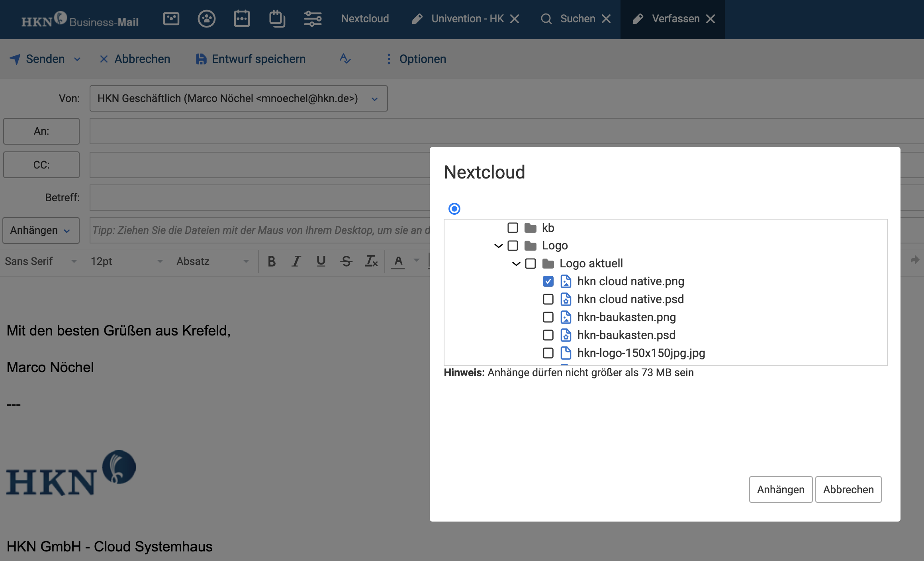This screenshot has height=561, width=924.
Task: Close the Univention - HK tab
Action: (x=515, y=19)
